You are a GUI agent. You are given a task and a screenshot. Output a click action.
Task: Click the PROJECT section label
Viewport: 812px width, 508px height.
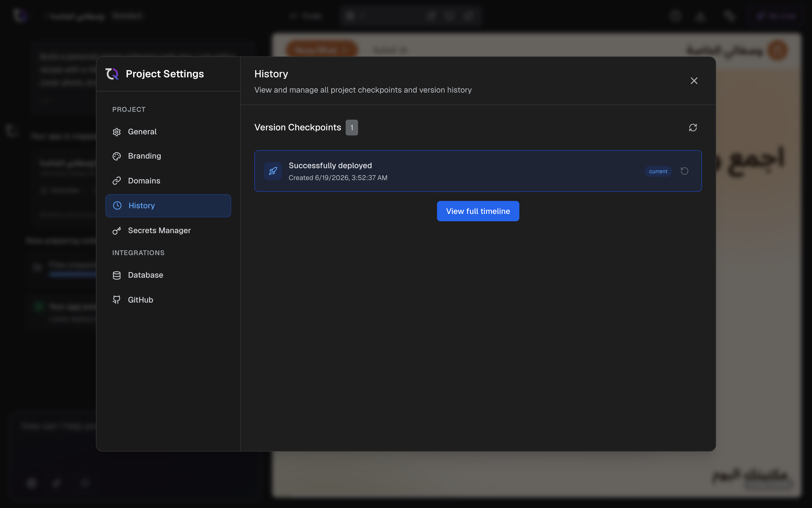[129, 110]
